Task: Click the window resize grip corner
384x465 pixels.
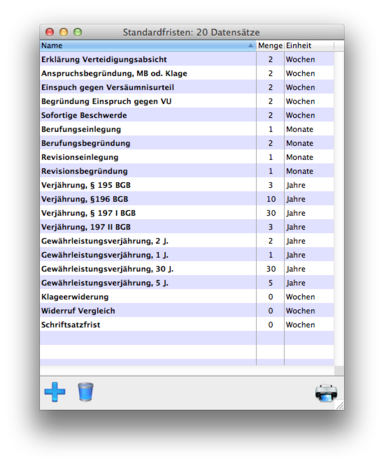Action: coord(339,405)
